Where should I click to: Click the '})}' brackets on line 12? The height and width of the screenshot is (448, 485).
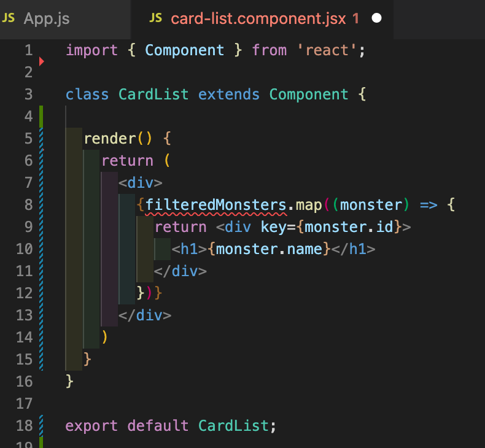tap(149, 293)
